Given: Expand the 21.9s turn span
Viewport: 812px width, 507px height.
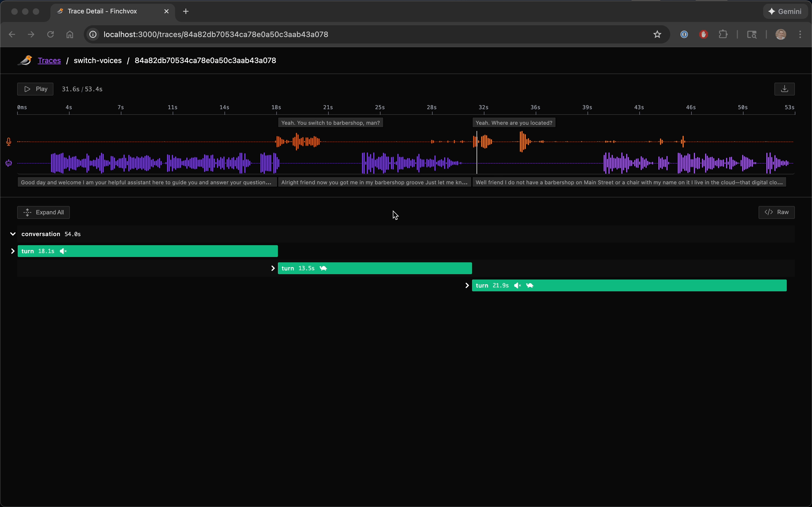Looking at the screenshot, I should coord(467,285).
